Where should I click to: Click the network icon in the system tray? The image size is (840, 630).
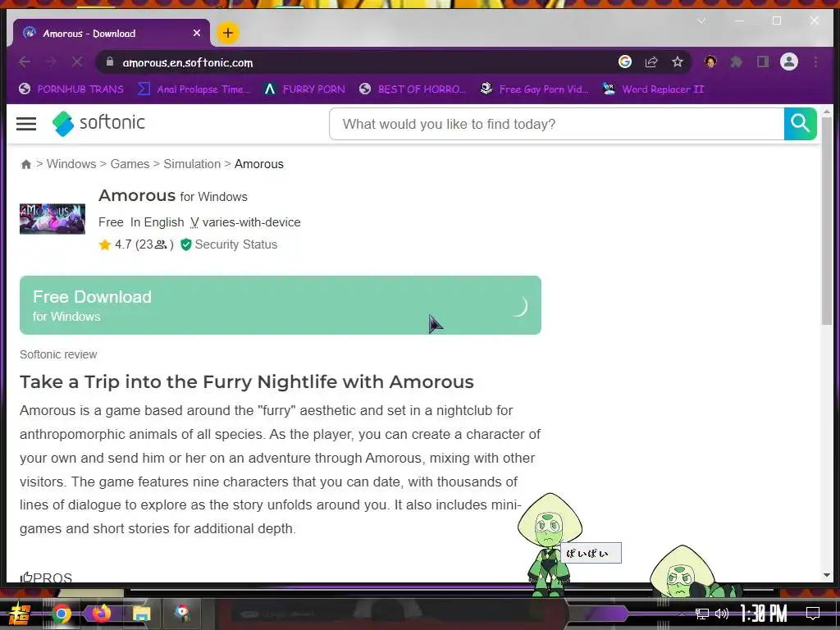701,614
